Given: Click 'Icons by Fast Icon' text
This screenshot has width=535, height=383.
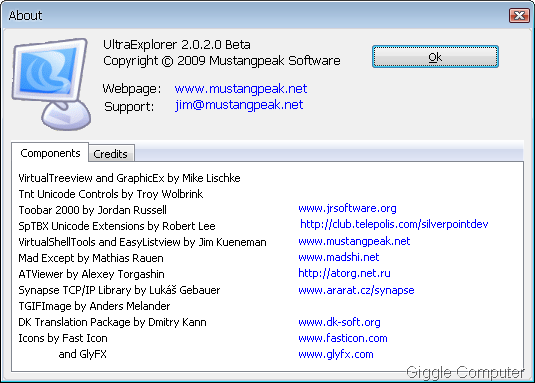Looking at the screenshot, I should click(63, 338).
